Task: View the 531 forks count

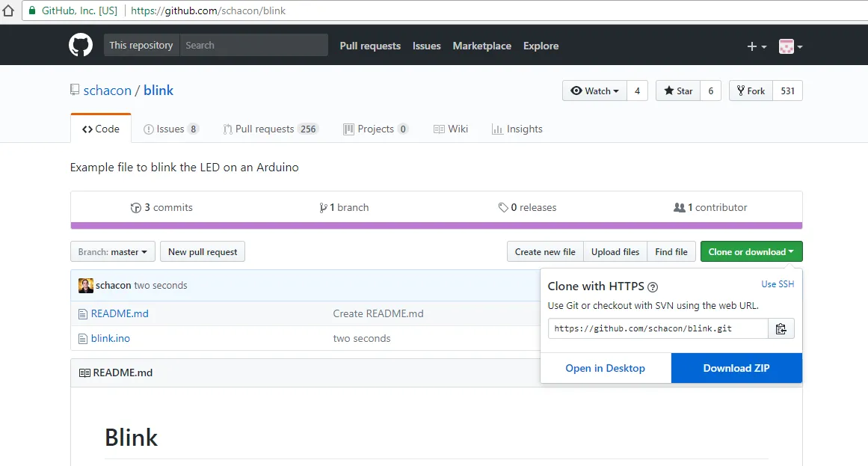Action: [788, 91]
